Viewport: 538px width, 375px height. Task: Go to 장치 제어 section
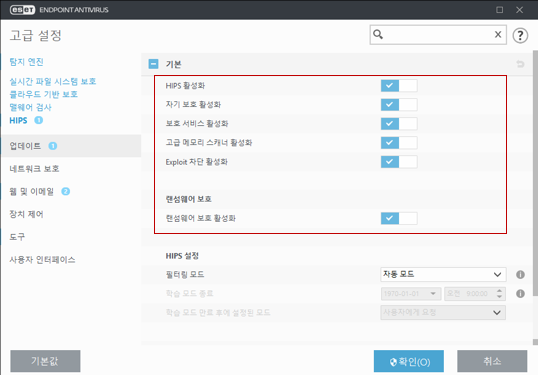[x=26, y=214]
